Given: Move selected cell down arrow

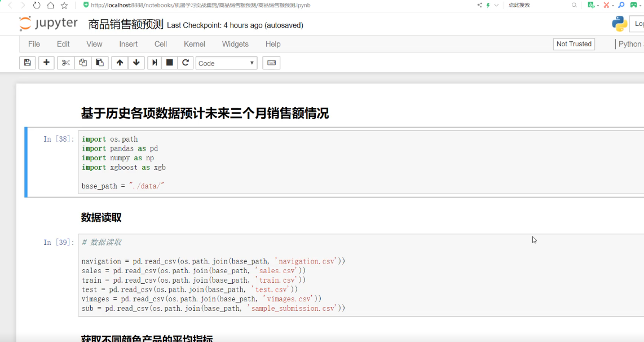Looking at the screenshot, I should pos(136,63).
